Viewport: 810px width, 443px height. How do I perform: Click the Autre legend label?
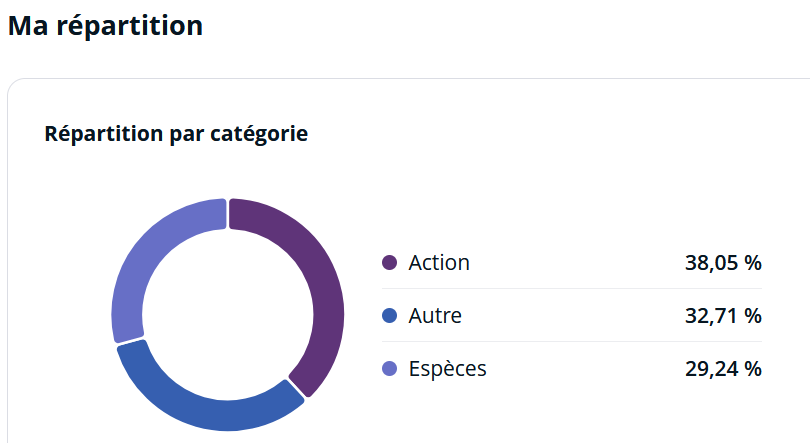click(435, 315)
